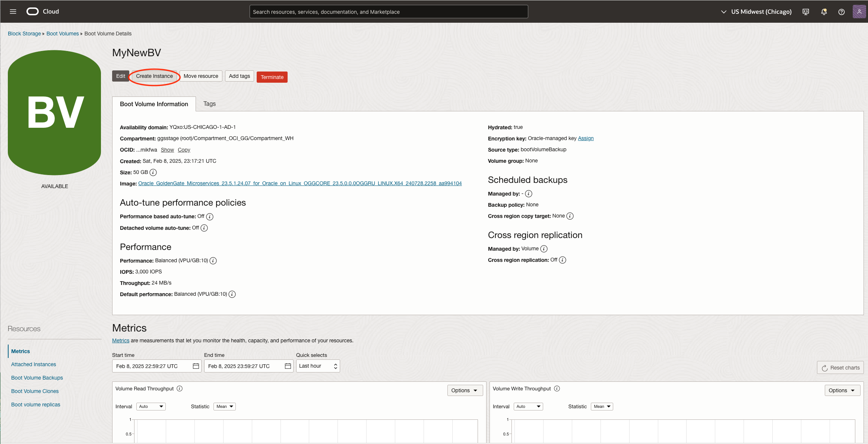Click End time calendar picker icon
868x444 pixels.
(x=288, y=366)
